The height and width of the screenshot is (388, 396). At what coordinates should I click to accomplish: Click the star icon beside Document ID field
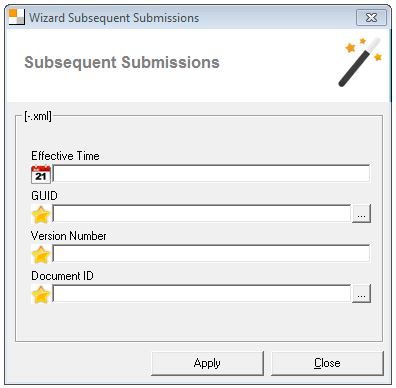(x=41, y=294)
